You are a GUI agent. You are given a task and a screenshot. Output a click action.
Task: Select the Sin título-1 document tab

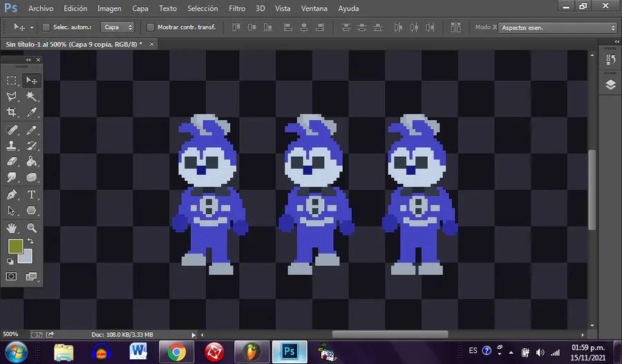tap(74, 44)
